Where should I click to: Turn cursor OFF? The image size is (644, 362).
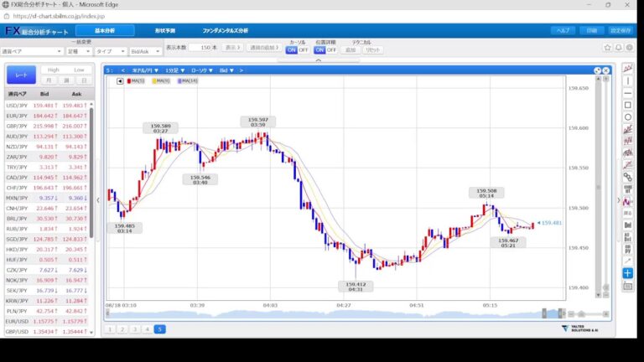pos(304,50)
